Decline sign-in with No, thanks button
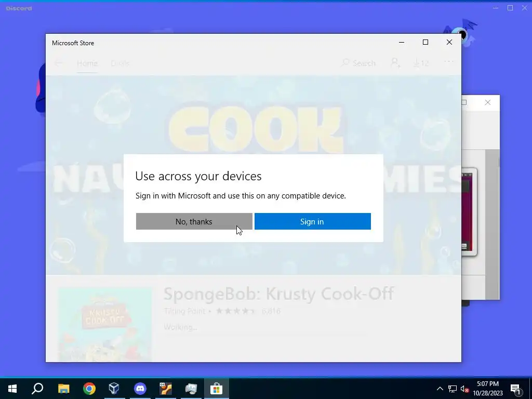The image size is (532, 399). pyautogui.click(x=194, y=221)
